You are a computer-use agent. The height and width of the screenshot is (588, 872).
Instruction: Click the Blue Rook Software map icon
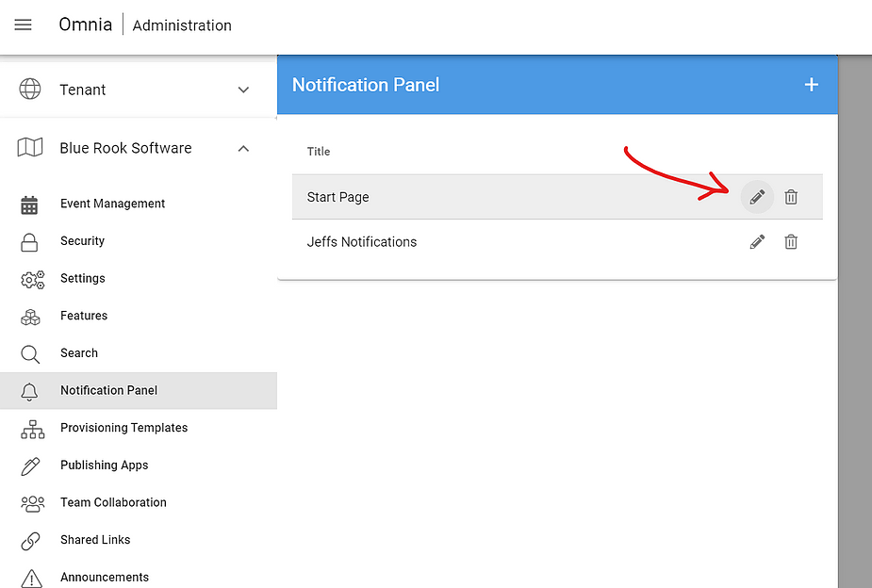(30, 148)
